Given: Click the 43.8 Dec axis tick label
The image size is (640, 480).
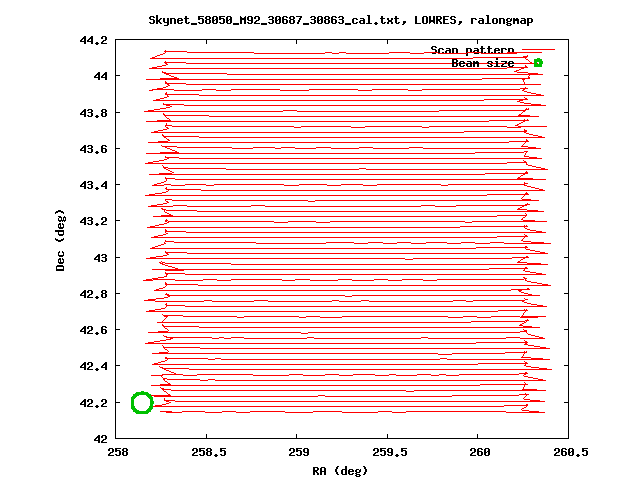Looking at the screenshot, I should (x=94, y=113).
